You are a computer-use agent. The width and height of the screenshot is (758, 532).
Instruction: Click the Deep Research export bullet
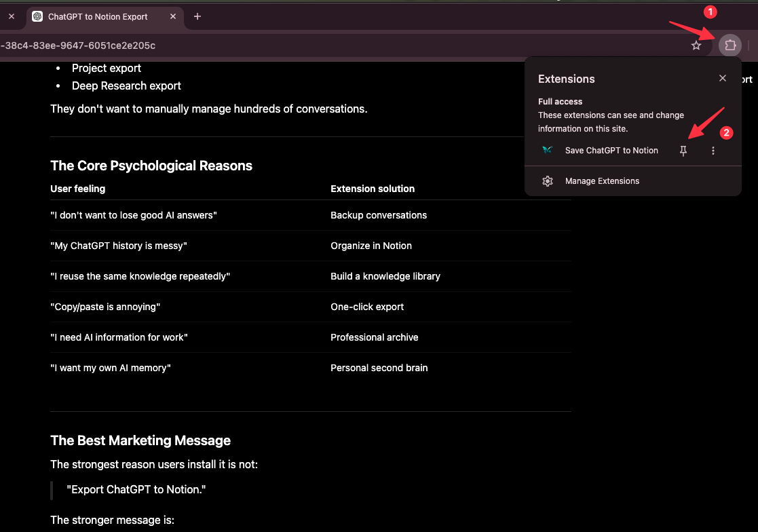pos(126,85)
